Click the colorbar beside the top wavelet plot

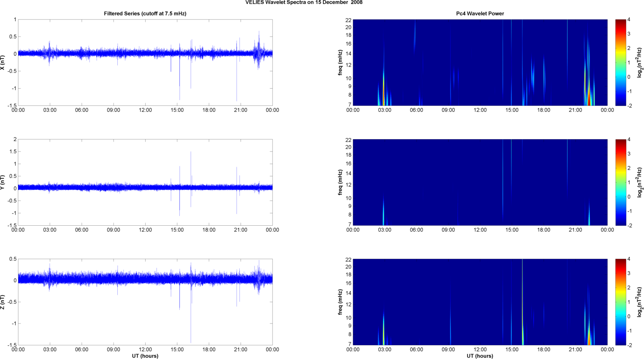620,62
